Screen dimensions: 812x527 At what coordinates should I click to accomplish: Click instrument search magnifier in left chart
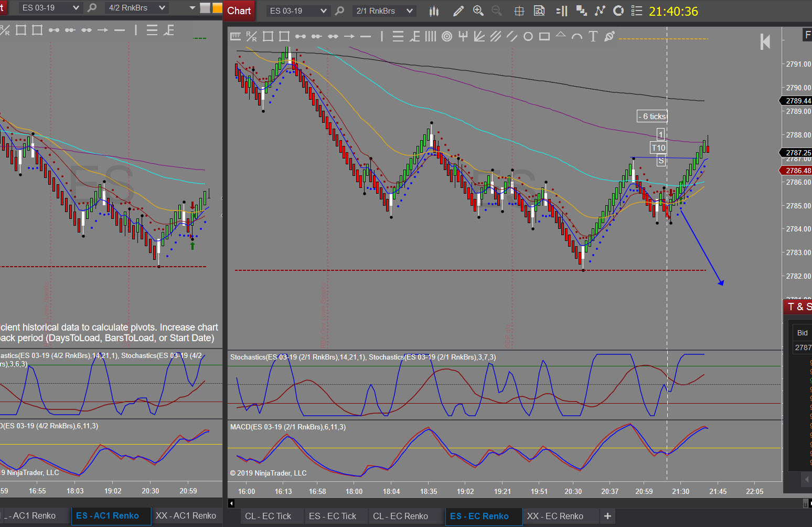[x=92, y=8]
